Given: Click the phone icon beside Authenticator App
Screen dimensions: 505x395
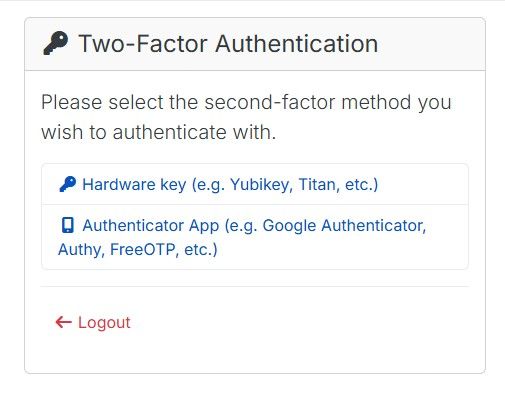Looking at the screenshot, I should tap(68, 225).
